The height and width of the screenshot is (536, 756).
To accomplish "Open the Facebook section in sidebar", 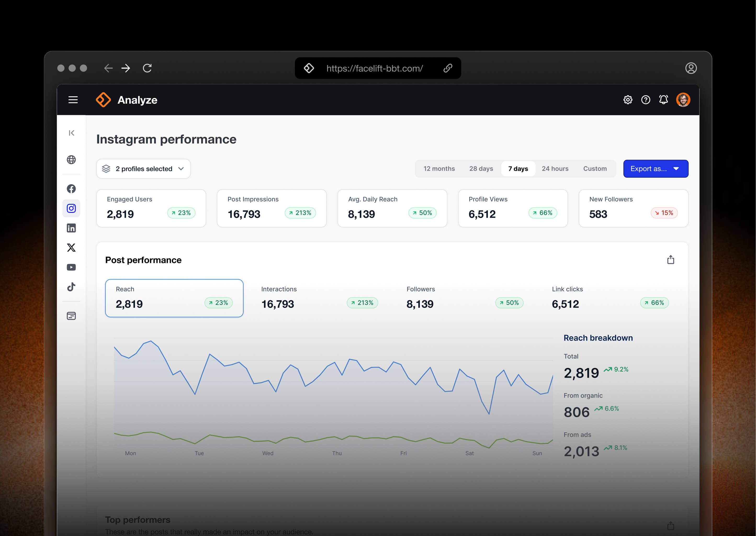I will coord(71,189).
